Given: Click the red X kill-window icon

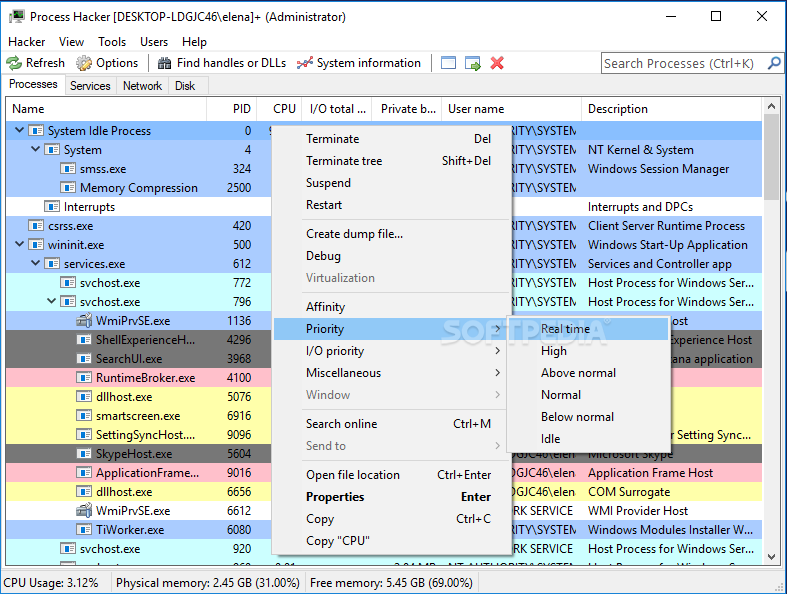Looking at the screenshot, I should click(497, 63).
